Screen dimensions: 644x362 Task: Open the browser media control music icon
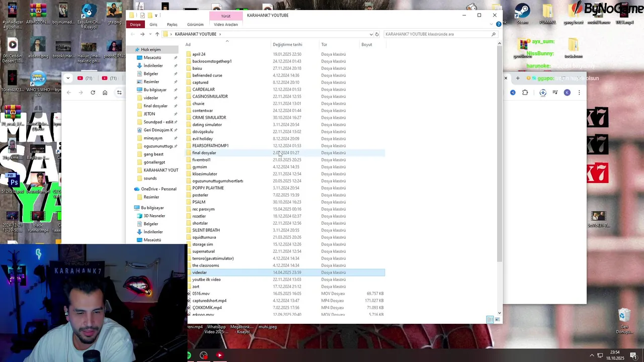(x=555, y=93)
